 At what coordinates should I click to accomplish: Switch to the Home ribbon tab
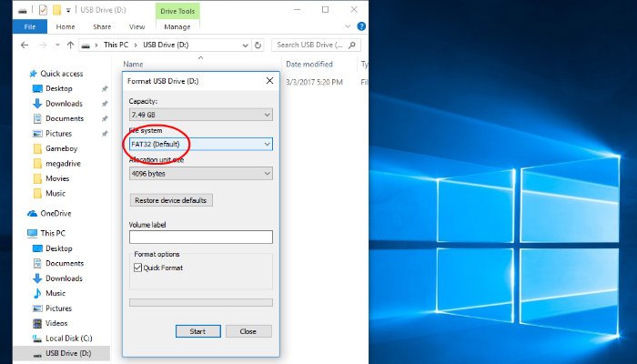(66, 26)
